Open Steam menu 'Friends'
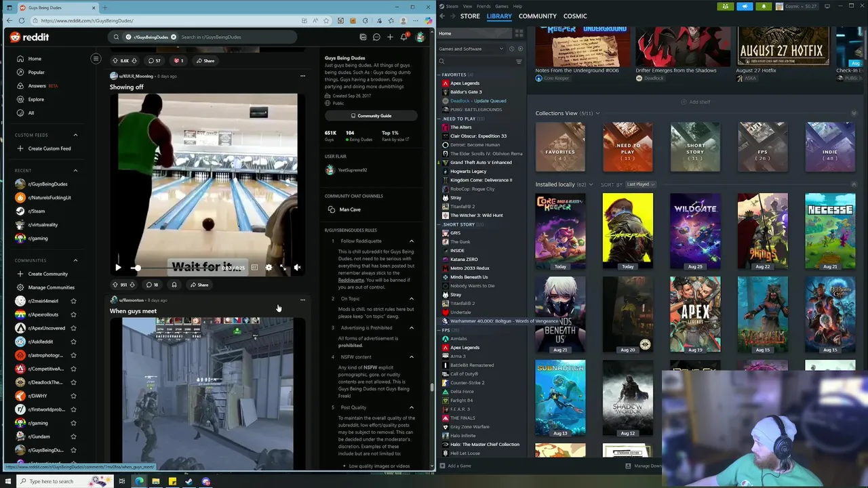This screenshot has height=488, width=868. click(x=484, y=6)
